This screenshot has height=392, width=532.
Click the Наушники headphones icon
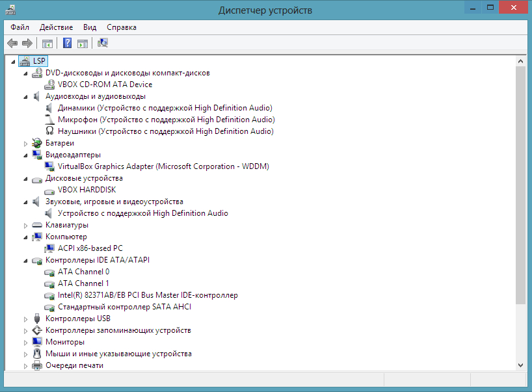click(x=49, y=131)
